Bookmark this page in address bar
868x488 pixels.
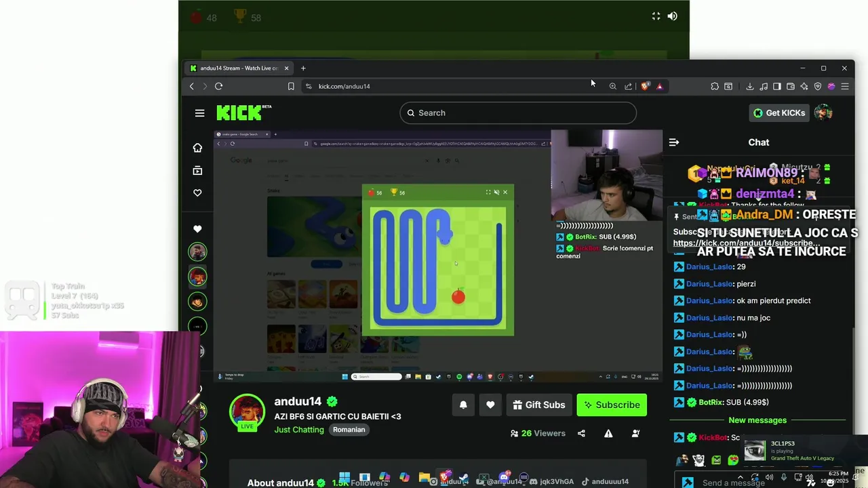291,86
